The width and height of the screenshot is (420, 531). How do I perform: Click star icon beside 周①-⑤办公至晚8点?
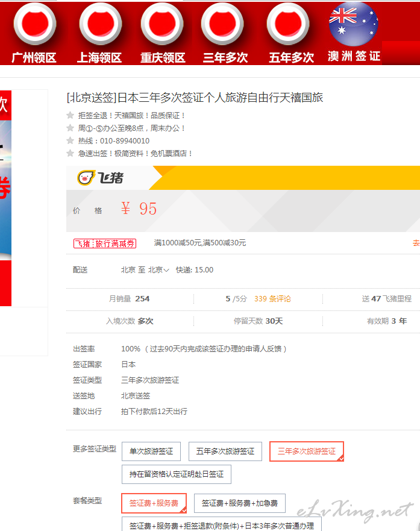70,128
